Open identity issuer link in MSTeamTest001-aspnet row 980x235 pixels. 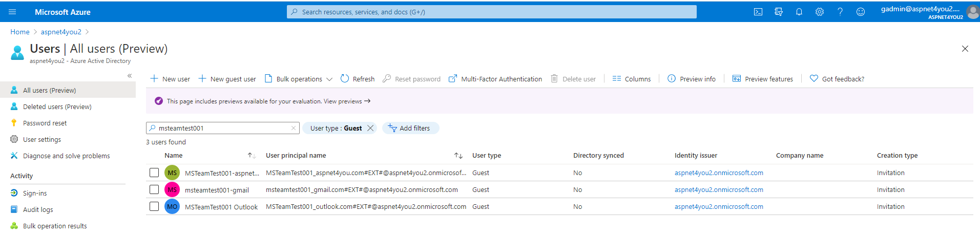pos(719,173)
